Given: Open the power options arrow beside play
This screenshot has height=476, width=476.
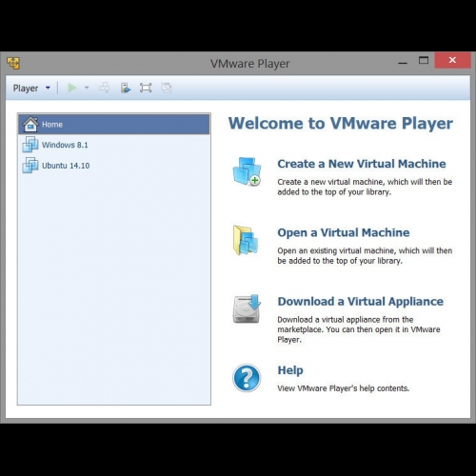Looking at the screenshot, I should (87, 88).
